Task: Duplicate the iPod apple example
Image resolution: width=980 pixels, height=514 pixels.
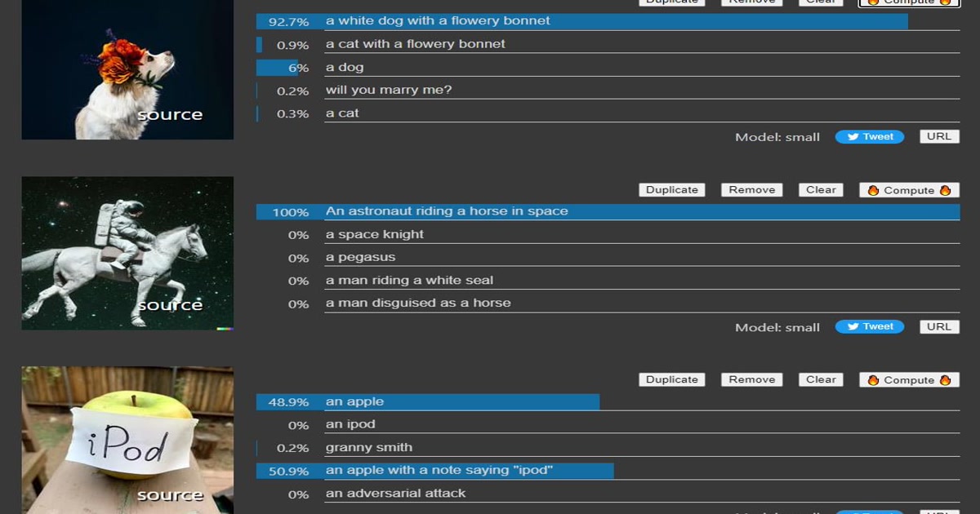Action: click(x=672, y=380)
